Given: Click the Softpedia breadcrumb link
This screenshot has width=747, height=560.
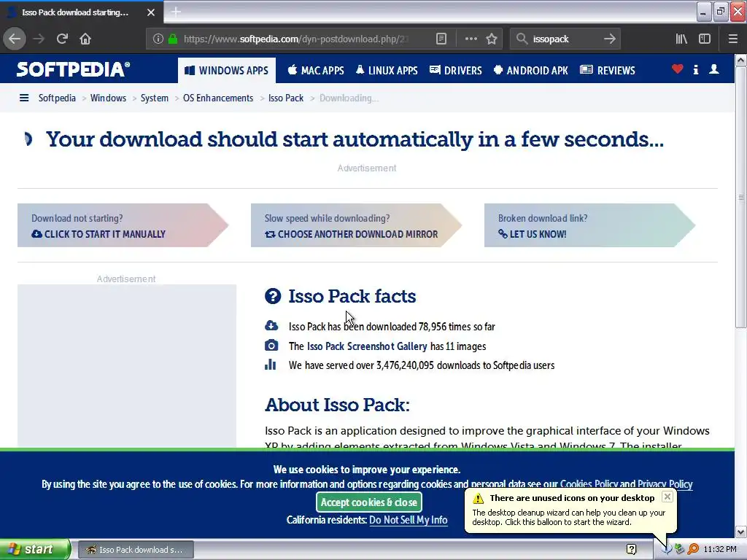Looking at the screenshot, I should click(57, 98).
